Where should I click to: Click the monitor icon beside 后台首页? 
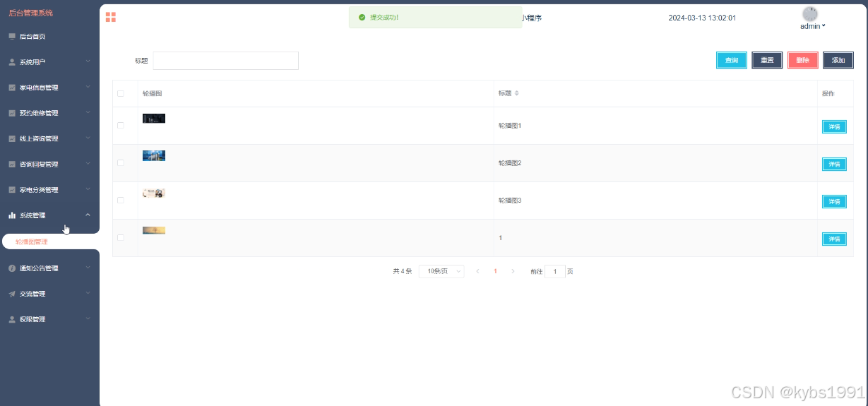[12, 36]
